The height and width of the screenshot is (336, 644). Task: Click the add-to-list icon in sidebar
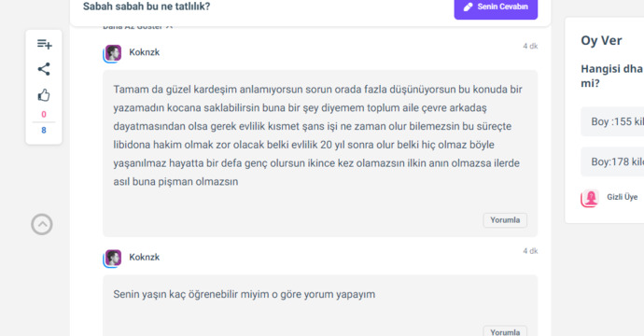point(44,44)
